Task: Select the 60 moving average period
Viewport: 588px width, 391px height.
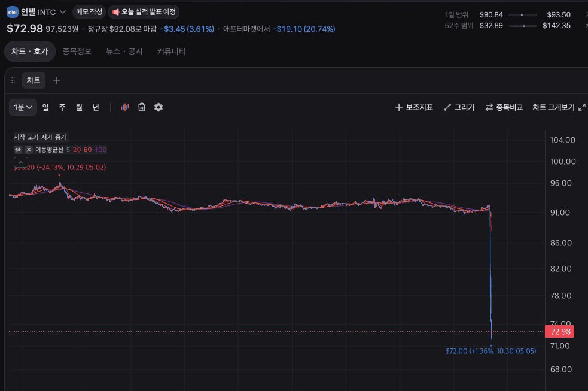Action: [x=87, y=150]
